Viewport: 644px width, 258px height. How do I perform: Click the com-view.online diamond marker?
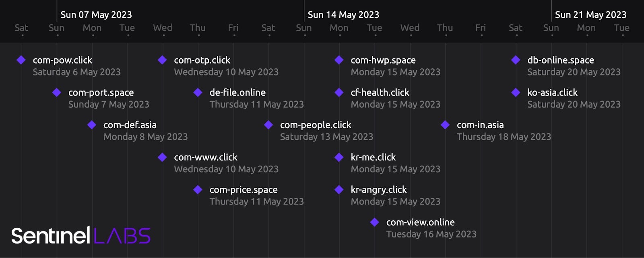(x=375, y=222)
